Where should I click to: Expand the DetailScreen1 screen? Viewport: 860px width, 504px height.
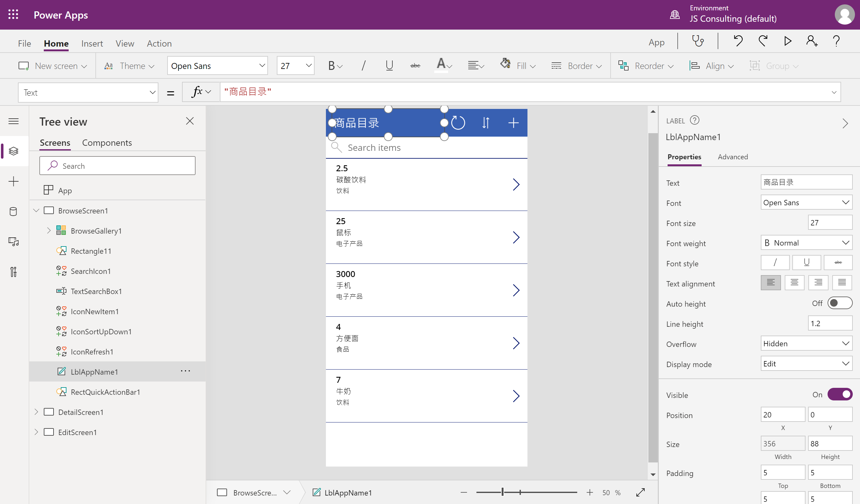click(37, 412)
